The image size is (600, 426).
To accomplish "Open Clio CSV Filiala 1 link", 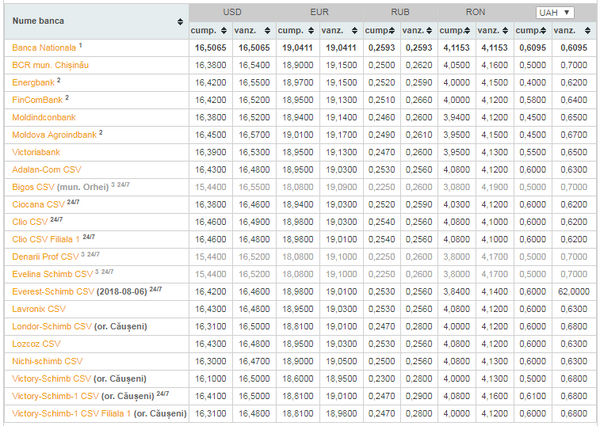I will click(x=46, y=240).
